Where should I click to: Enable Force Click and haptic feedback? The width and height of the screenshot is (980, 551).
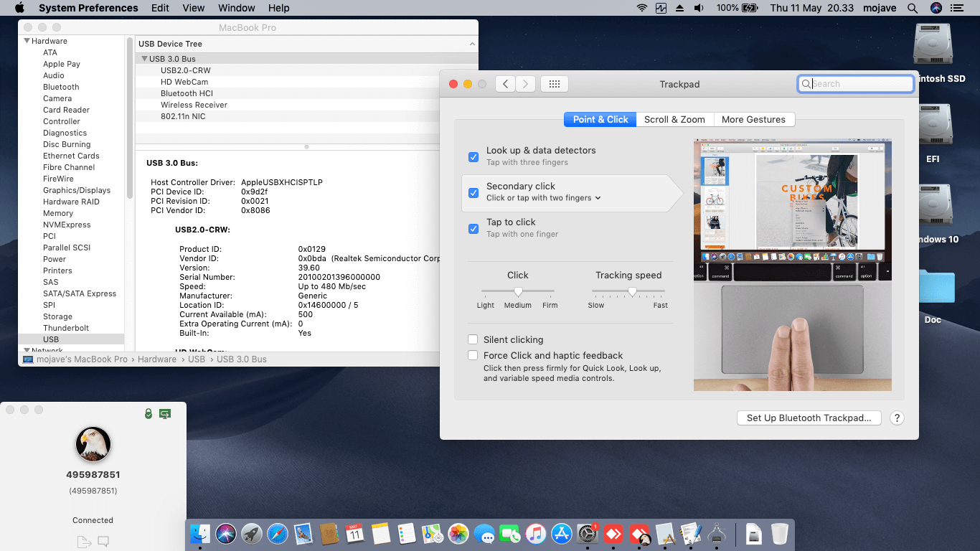click(x=473, y=355)
